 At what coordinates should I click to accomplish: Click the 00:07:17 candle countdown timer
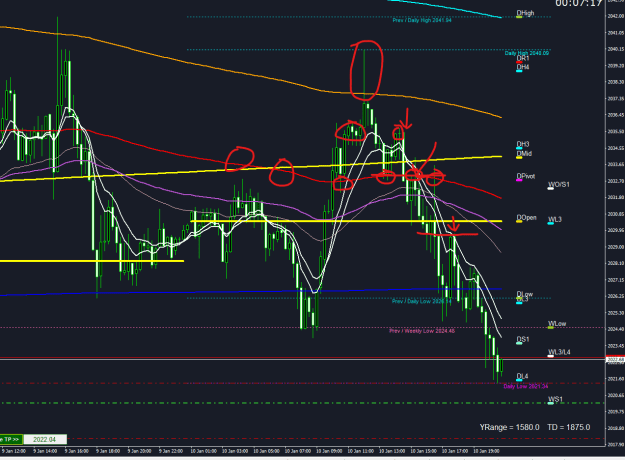point(578,3)
